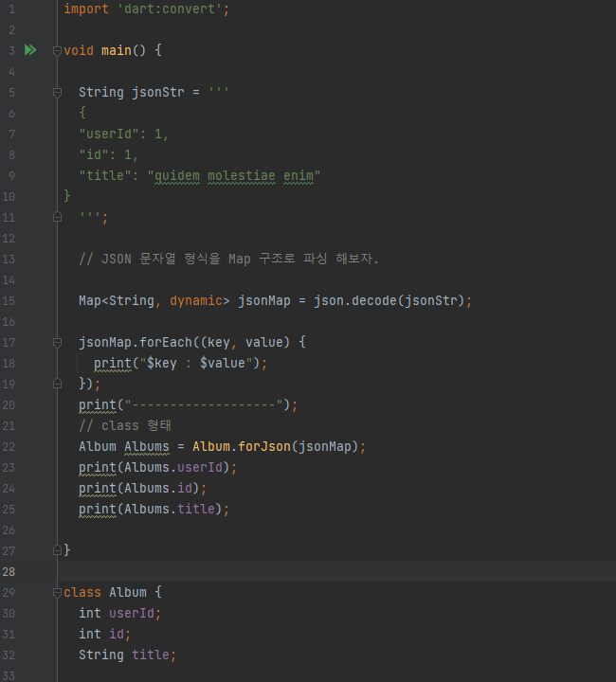Click the "userId": 1 JSON line

(x=123, y=134)
